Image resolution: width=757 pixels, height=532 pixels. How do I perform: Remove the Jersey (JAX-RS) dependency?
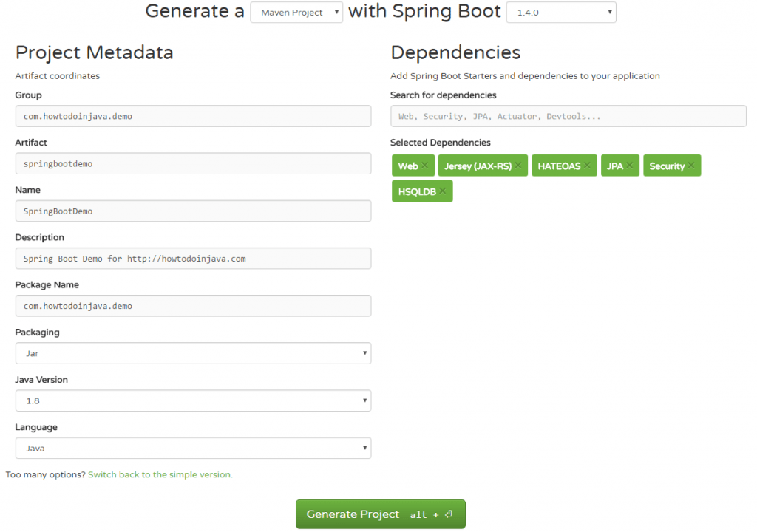click(x=520, y=165)
